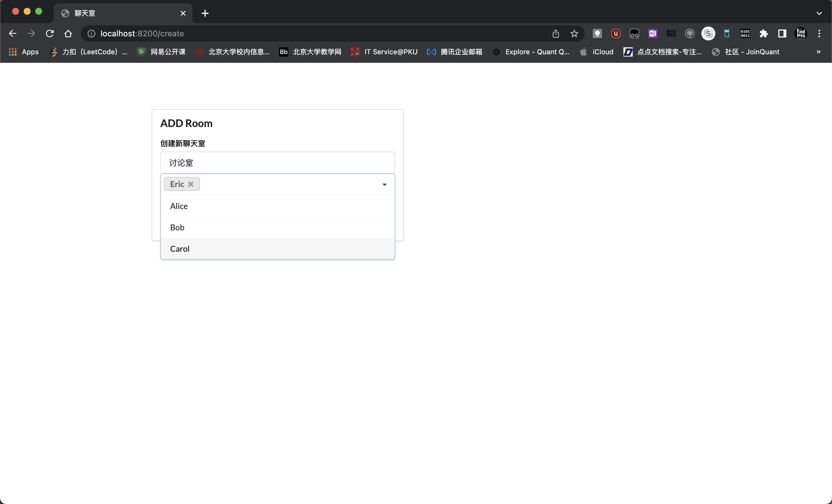
Task: Open Chrome three-dot menu
Action: [x=819, y=33]
